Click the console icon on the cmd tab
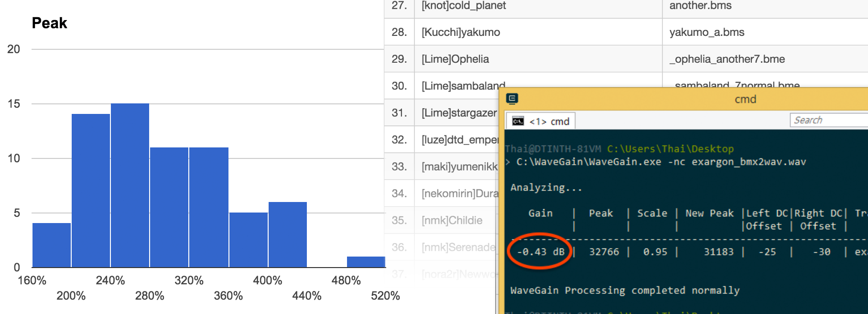 click(x=518, y=121)
